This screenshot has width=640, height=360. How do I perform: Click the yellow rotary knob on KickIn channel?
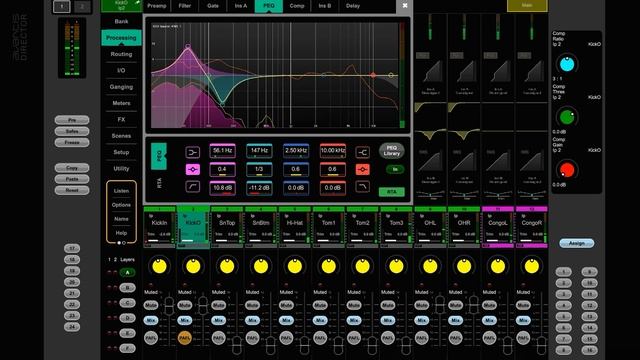click(x=159, y=266)
